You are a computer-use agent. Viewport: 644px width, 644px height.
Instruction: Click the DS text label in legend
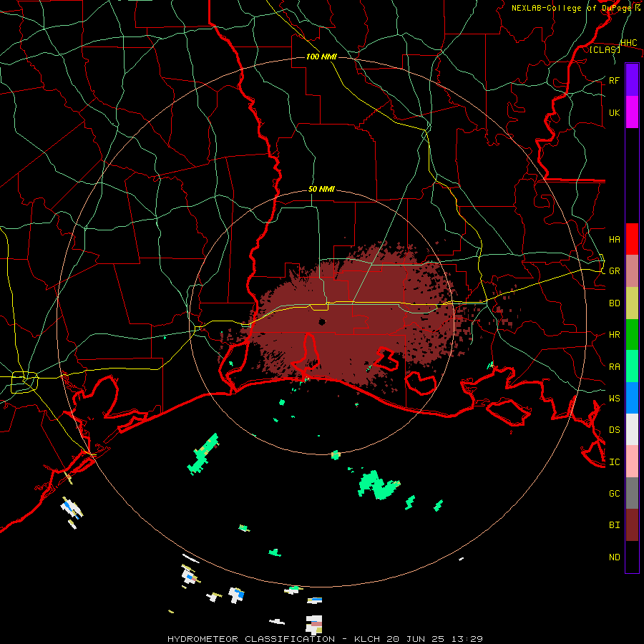(614, 430)
